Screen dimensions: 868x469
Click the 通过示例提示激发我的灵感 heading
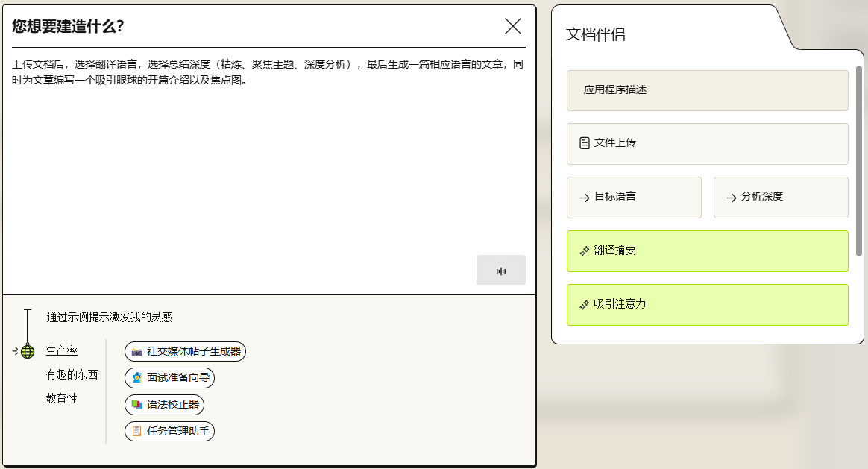(x=110, y=318)
